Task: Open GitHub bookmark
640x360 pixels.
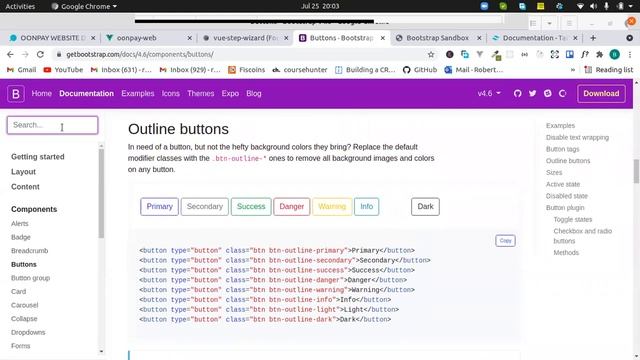Action: click(420, 70)
